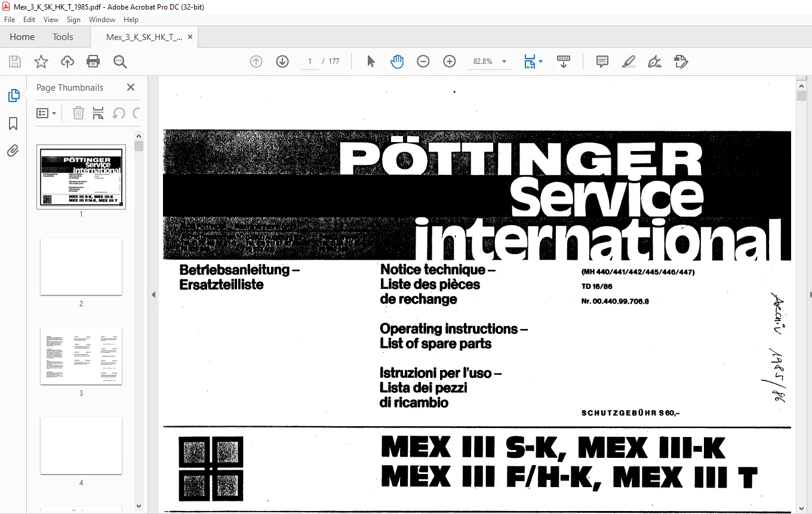Open the stamp tool
812x514 pixels.
[x=681, y=61]
